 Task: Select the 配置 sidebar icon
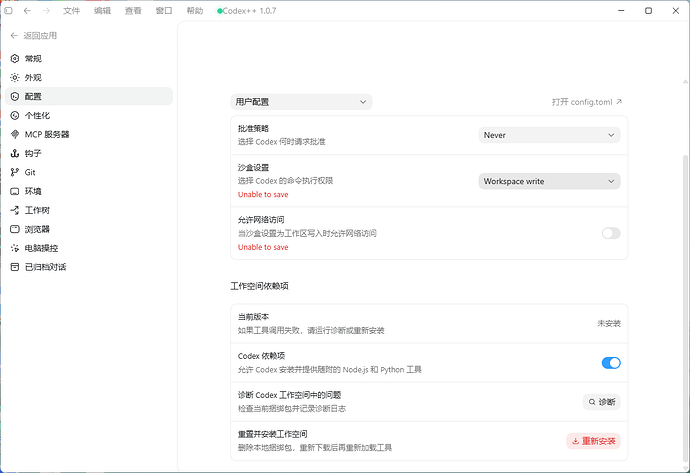pos(15,96)
